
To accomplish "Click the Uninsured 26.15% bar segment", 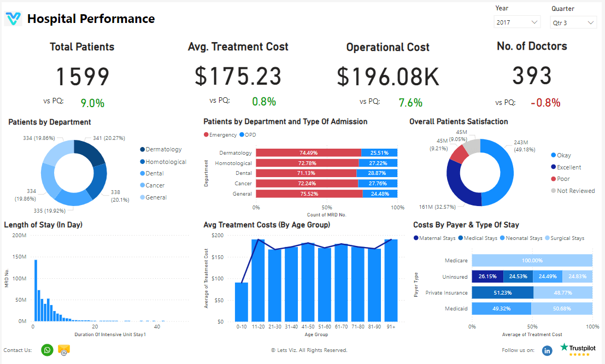I will pos(487,276).
